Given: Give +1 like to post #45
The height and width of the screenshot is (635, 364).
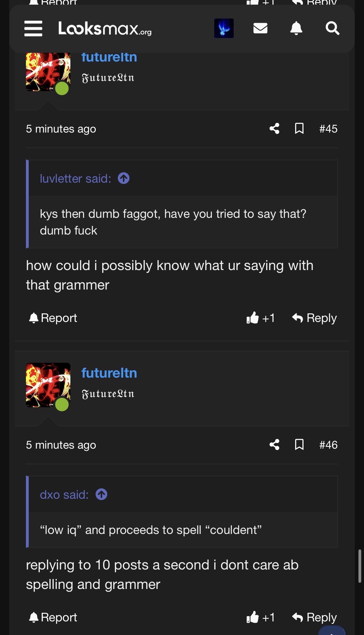Looking at the screenshot, I should point(261,318).
